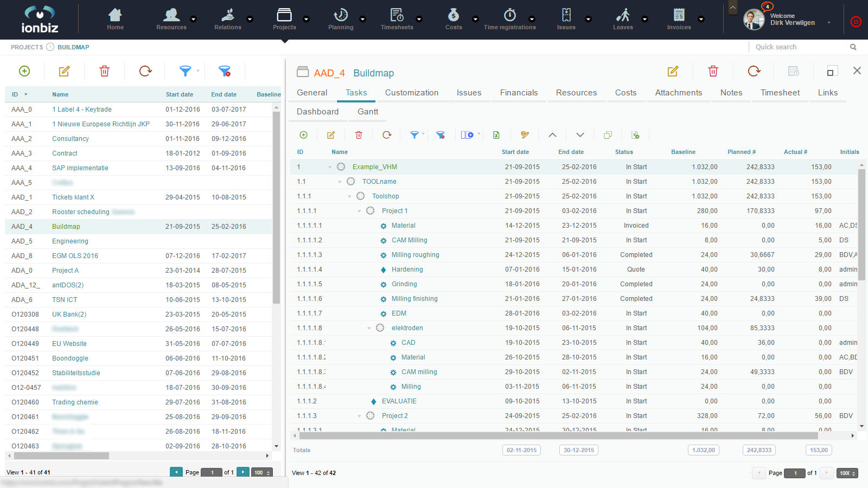Collapse the elektroden subtask group
The width and height of the screenshot is (868, 488).
coord(369,328)
